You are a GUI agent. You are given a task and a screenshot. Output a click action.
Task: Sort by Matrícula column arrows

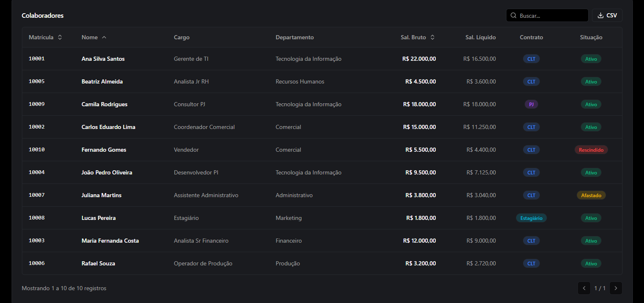[x=60, y=37]
